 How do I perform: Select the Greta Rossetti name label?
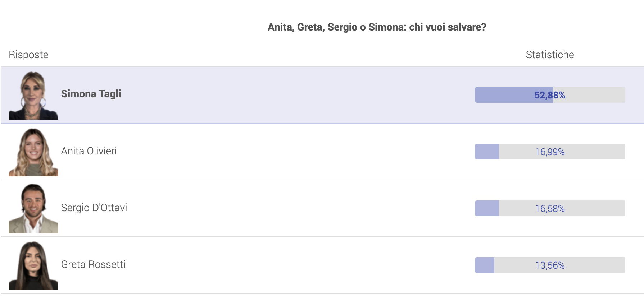[x=93, y=264]
